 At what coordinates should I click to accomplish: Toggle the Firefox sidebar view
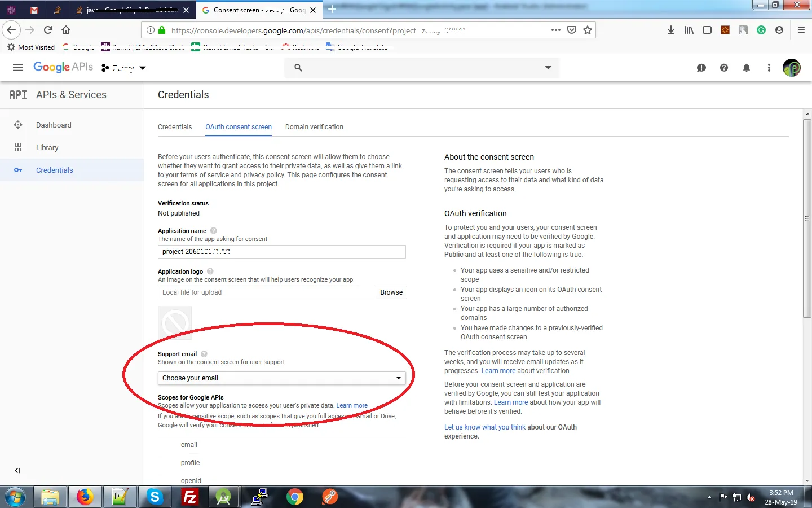(707, 30)
